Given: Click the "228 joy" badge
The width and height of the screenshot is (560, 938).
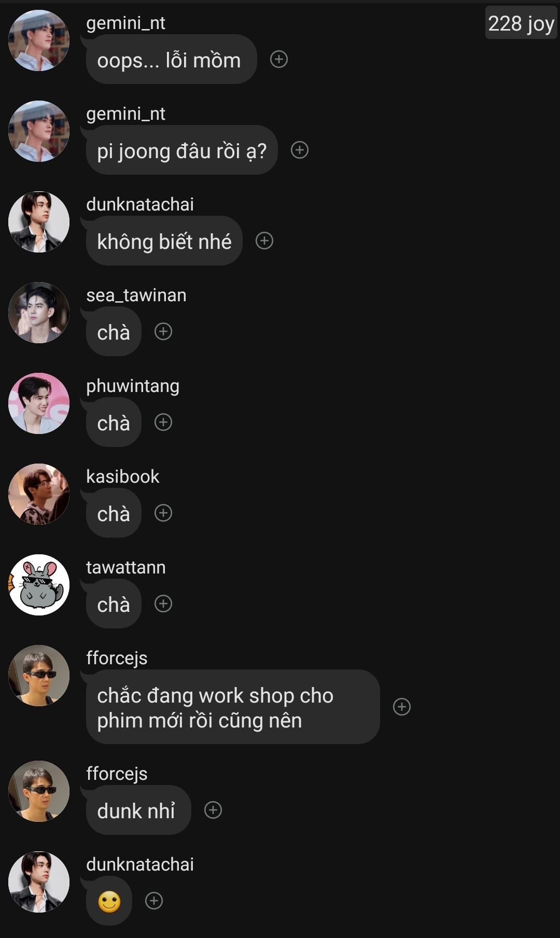Looking at the screenshot, I should pyautogui.click(x=521, y=23).
